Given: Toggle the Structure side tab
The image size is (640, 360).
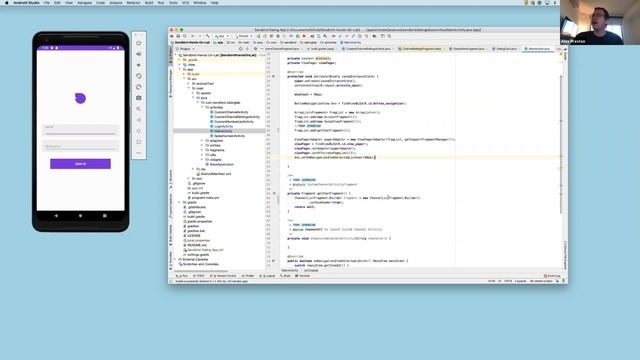Looking at the screenshot, I should tap(171, 178).
